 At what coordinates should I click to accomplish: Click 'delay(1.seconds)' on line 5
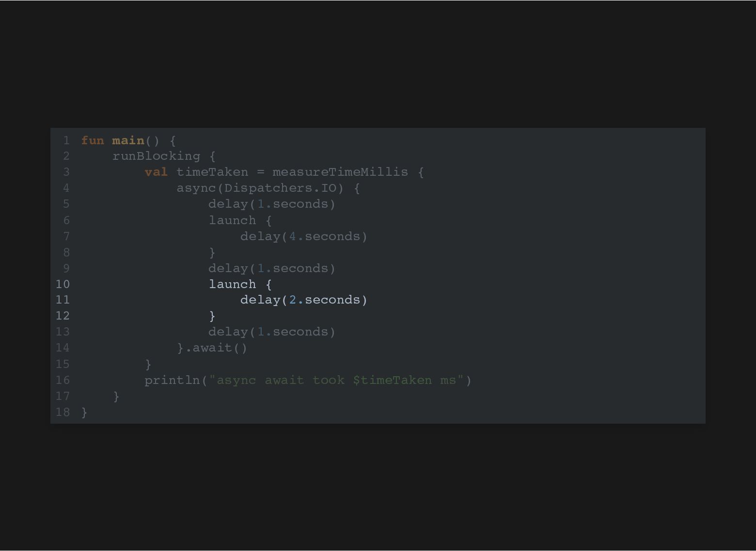click(272, 204)
